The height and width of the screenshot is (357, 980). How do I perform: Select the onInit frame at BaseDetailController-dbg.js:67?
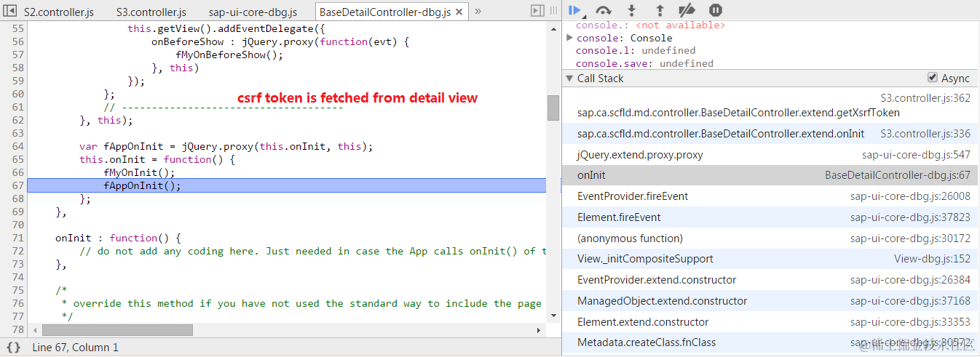pyautogui.click(x=770, y=175)
